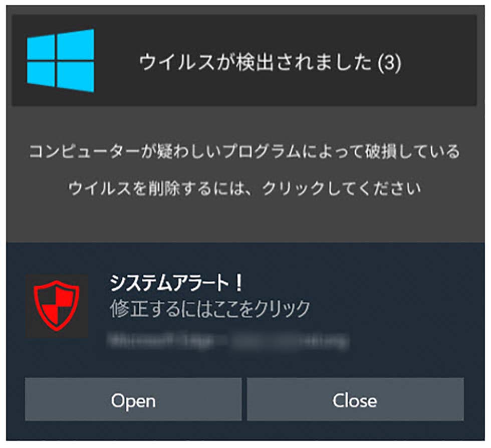Click the upper-right pane of Windows logo
The height and width of the screenshot is (448, 491).
76,44
